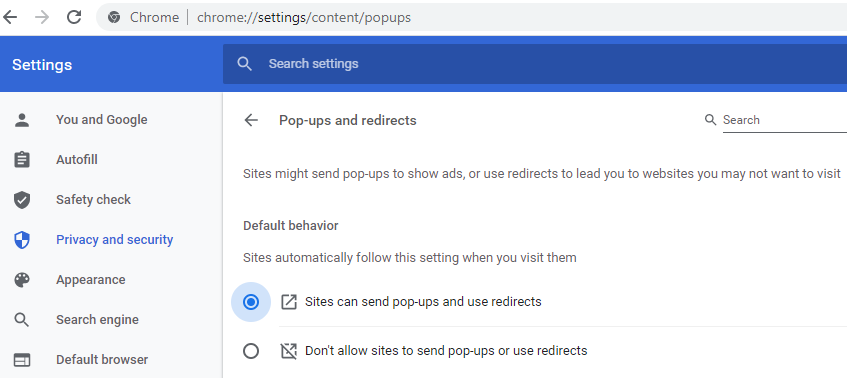Click 'Don't allow sites to send pop-ups' label
The width and height of the screenshot is (847, 378).
tap(446, 350)
